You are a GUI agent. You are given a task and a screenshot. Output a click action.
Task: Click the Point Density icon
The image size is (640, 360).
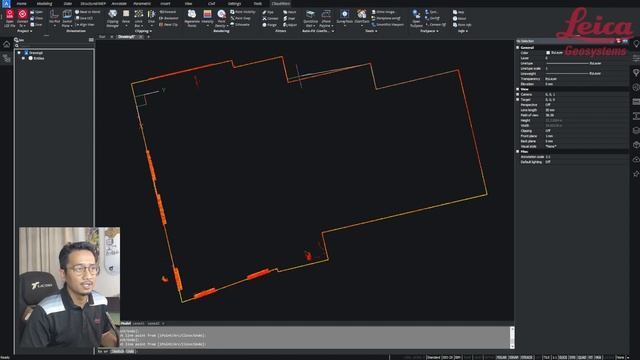[x=221, y=15]
